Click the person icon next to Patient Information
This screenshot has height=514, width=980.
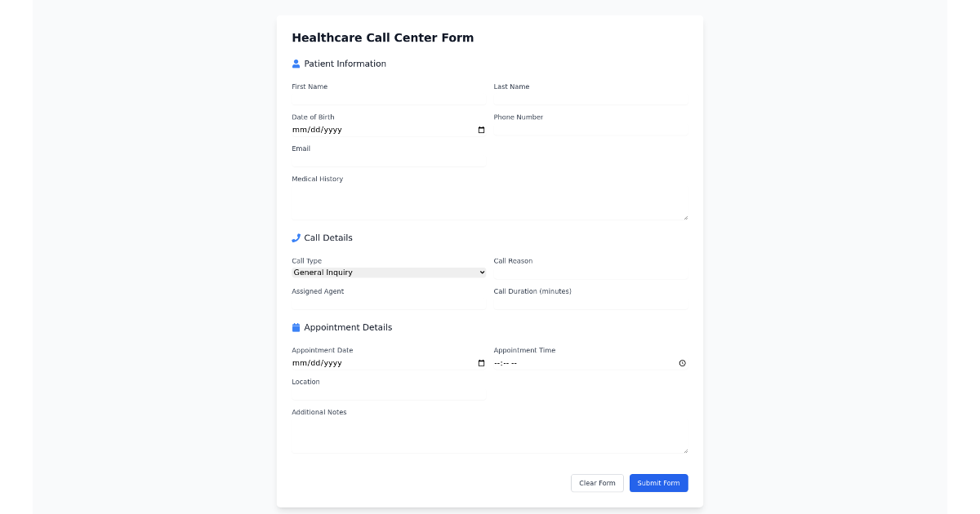(296, 63)
